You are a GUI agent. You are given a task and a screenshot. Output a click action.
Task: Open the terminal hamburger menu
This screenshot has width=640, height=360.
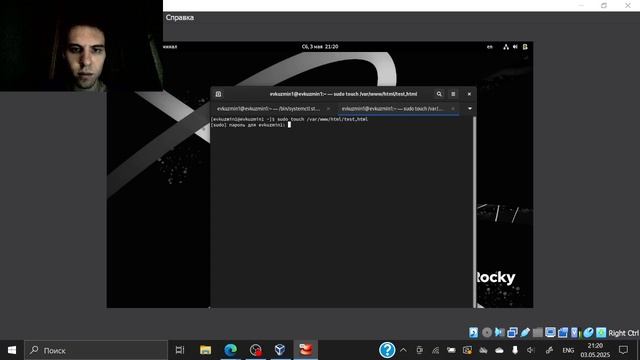tap(453, 94)
